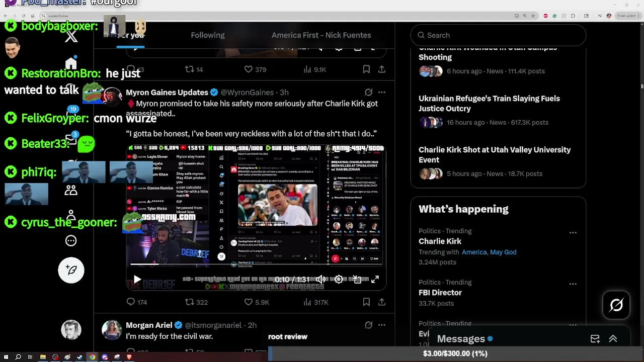Share the Myron Gaines Updates post
This screenshot has height=362, width=644.
(382, 302)
